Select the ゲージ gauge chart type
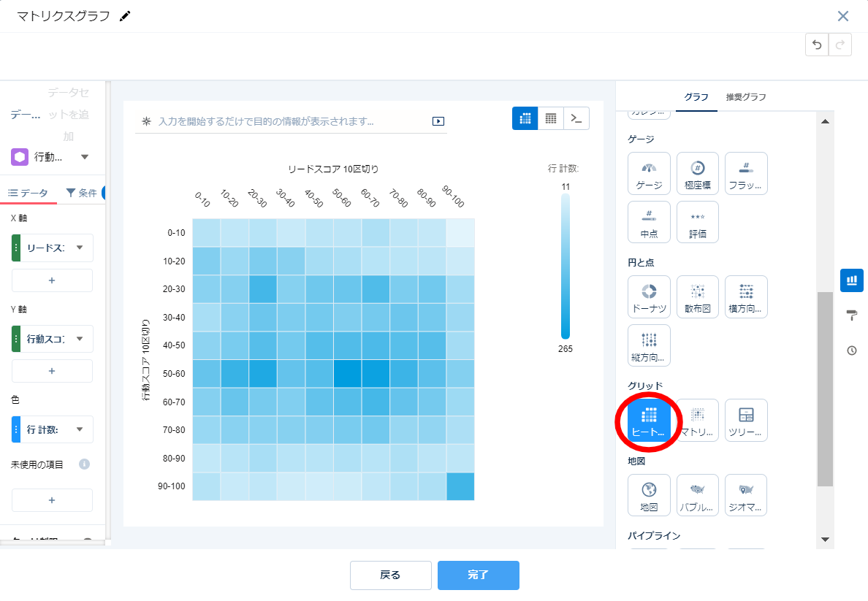The width and height of the screenshot is (868, 601). [x=649, y=173]
